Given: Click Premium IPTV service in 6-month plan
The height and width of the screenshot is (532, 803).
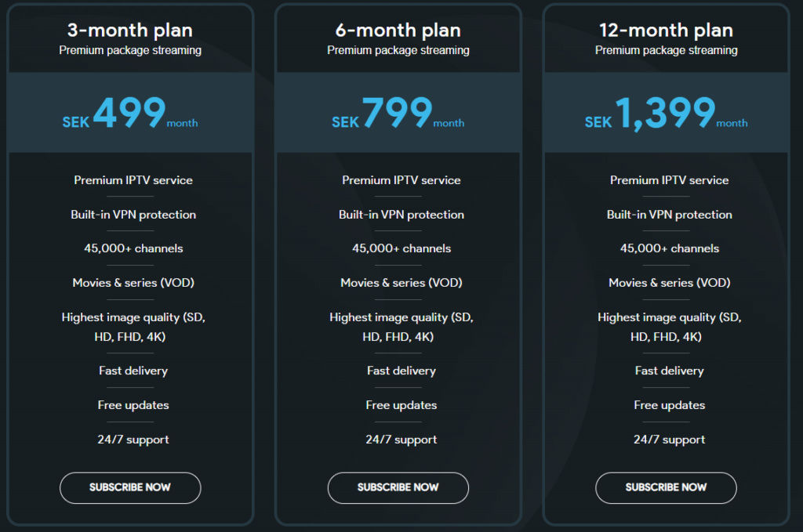Looking at the screenshot, I should (x=401, y=180).
